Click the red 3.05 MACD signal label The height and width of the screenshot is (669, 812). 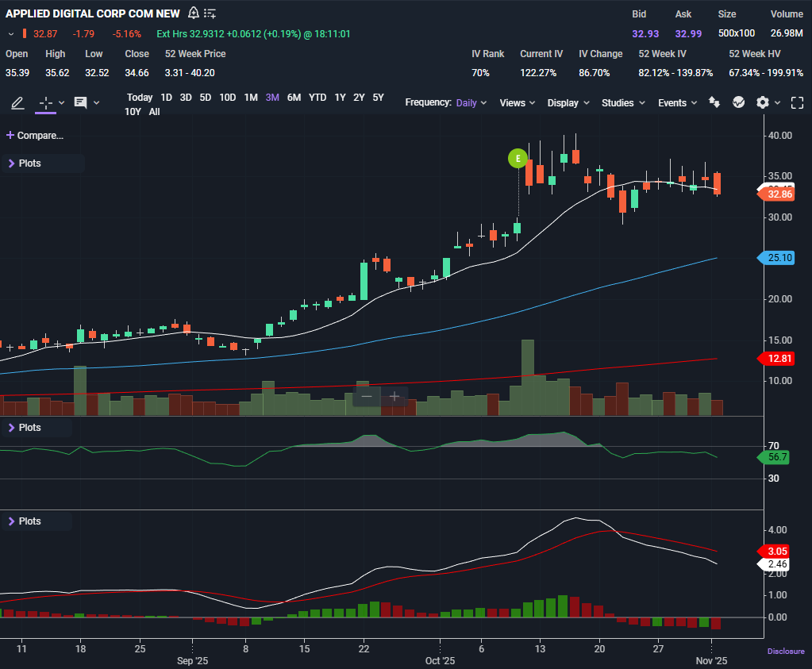click(773, 552)
